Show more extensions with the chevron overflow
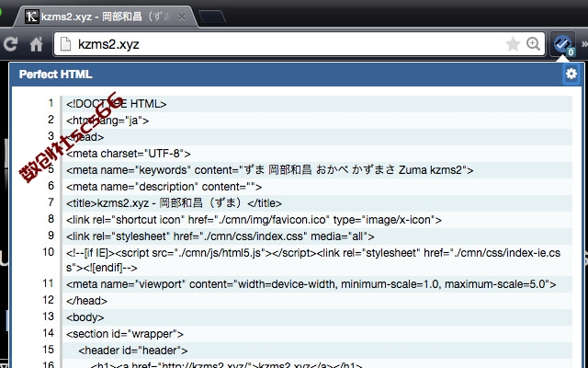The height and width of the screenshot is (368, 588). 584,44
